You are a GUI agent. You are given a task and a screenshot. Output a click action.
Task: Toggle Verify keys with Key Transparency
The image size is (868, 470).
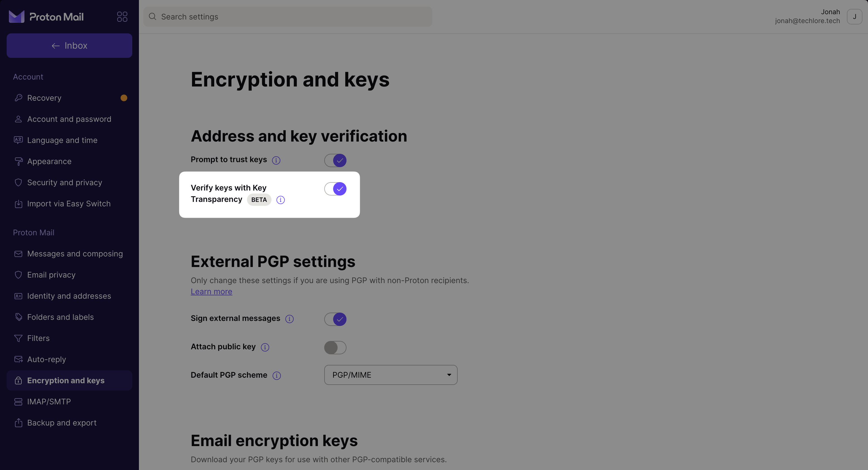pos(335,189)
